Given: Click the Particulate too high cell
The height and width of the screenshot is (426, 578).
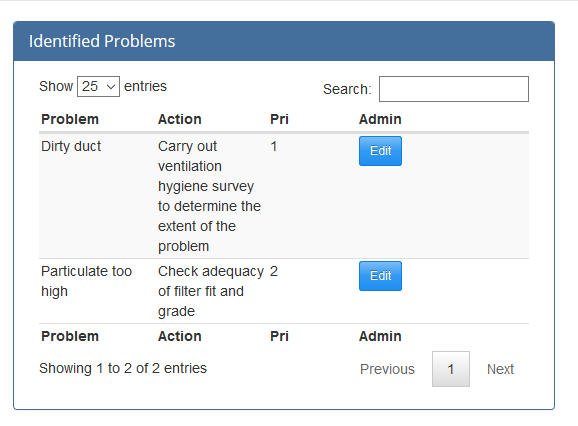Looking at the screenshot, I should [87, 281].
